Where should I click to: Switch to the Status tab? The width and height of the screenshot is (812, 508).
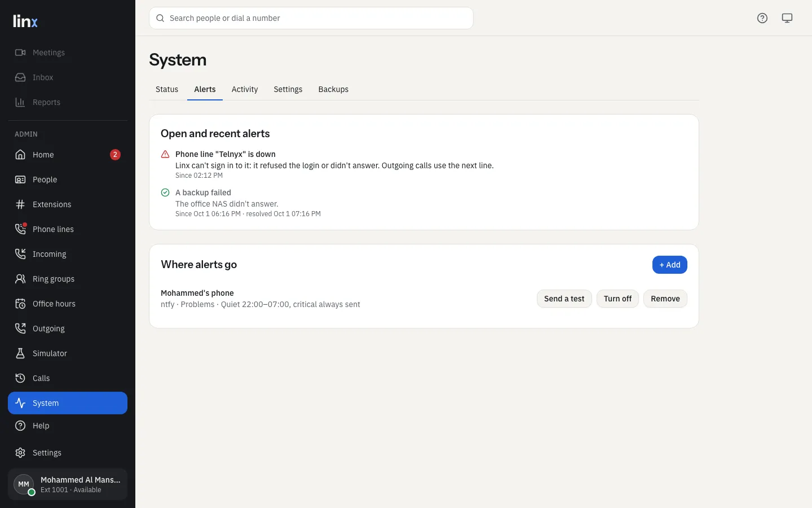pyautogui.click(x=167, y=89)
